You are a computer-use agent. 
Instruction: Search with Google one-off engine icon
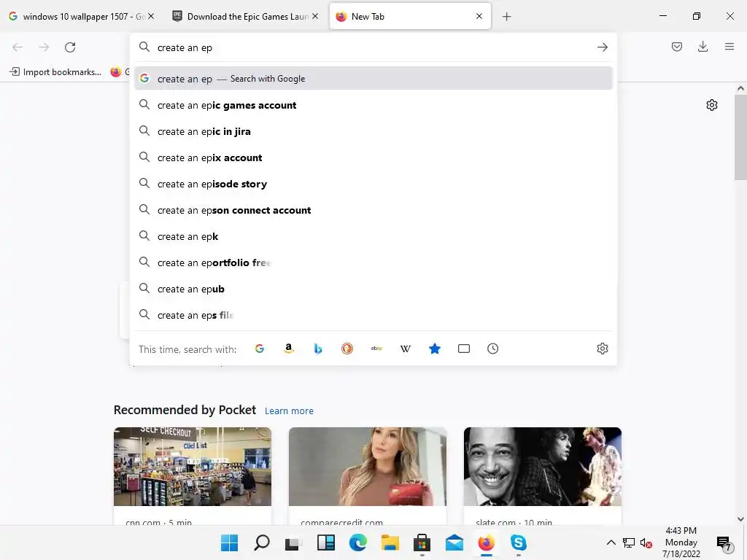pyautogui.click(x=260, y=349)
